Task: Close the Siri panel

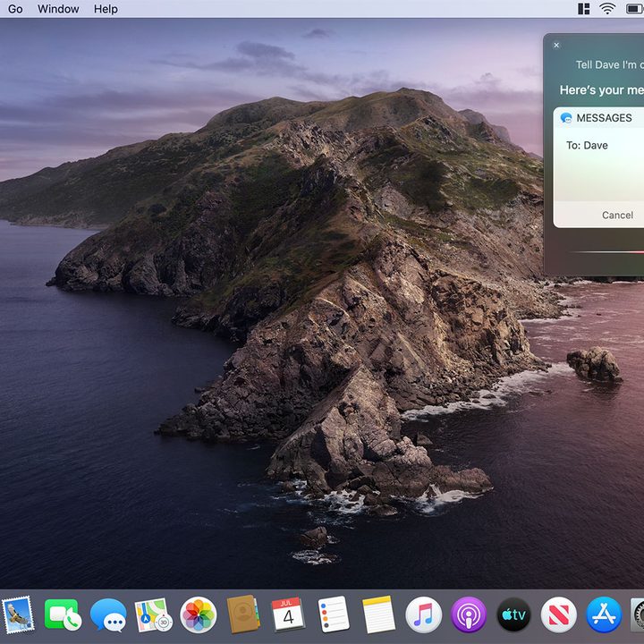Action: pyautogui.click(x=556, y=46)
